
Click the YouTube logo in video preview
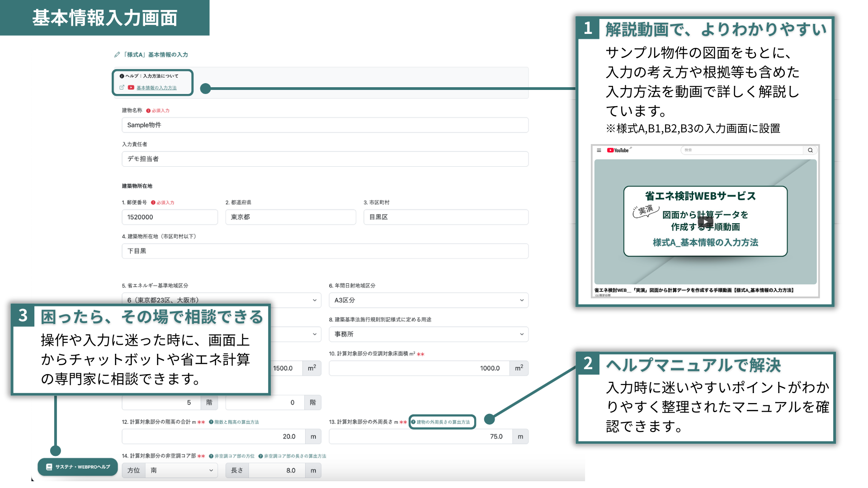click(618, 150)
